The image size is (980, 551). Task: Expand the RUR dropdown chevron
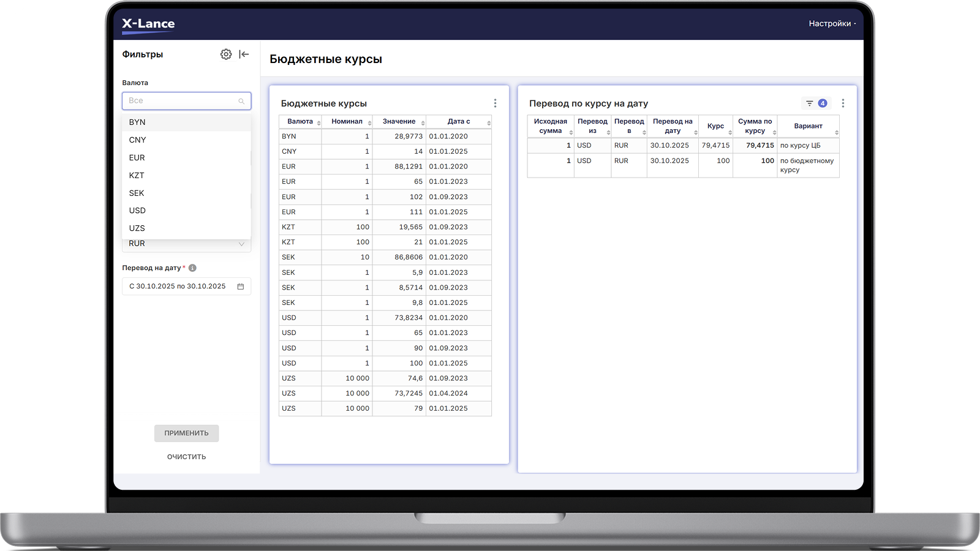point(241,244)
